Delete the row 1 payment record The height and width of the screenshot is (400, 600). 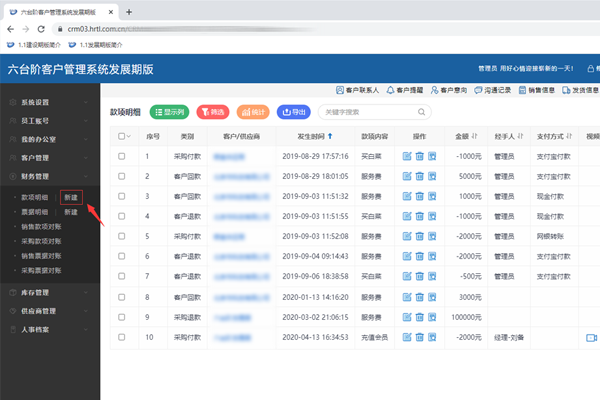coord(419,156)
